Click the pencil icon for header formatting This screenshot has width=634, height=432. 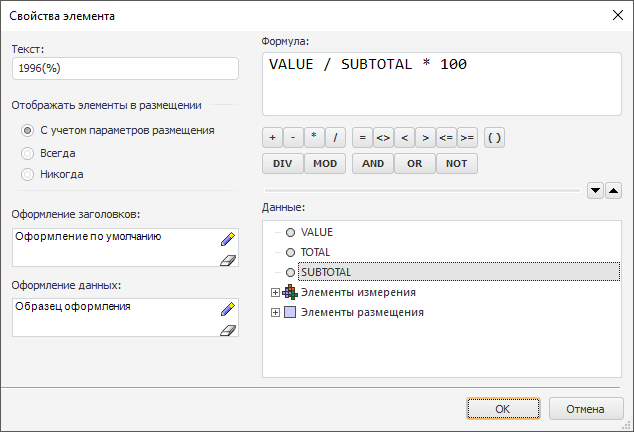(227, 239)
